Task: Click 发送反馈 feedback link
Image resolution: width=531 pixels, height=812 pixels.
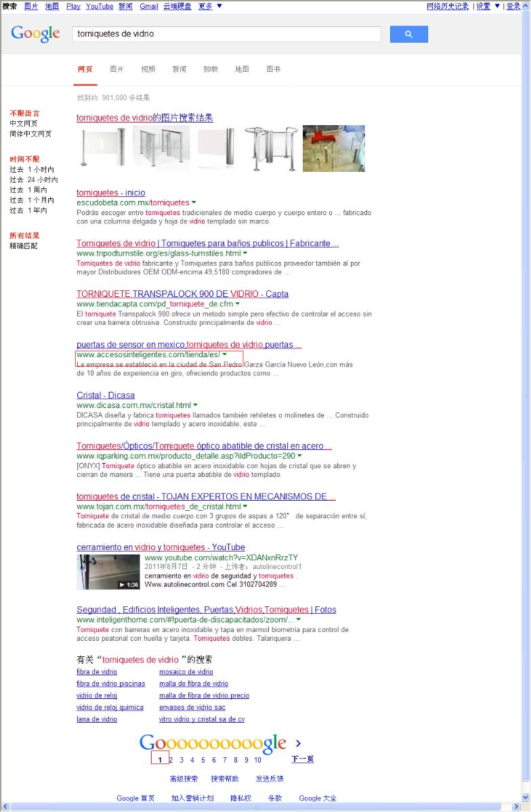Action: 270,779
